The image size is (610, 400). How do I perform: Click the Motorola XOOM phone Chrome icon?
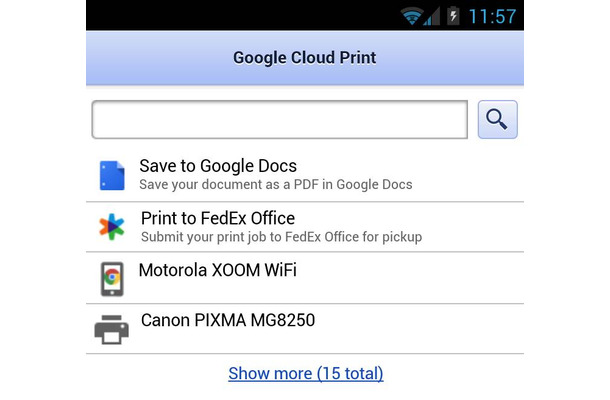[x=112, y=279]
